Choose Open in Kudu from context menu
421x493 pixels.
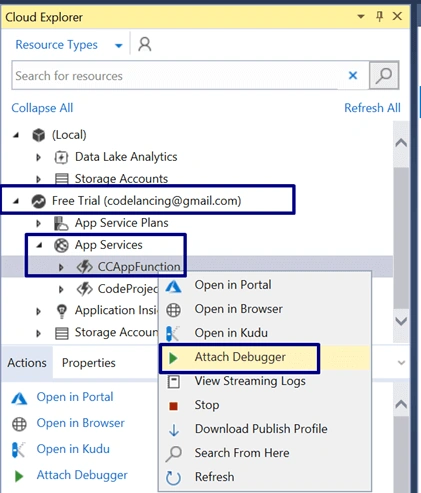tap(265, 333)
